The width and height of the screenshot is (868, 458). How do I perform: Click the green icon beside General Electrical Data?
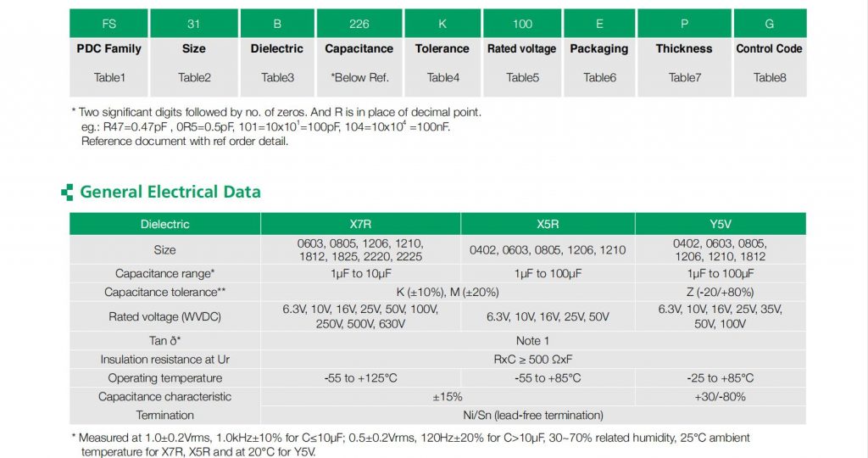pyautogui.click(x=67, y=193)
